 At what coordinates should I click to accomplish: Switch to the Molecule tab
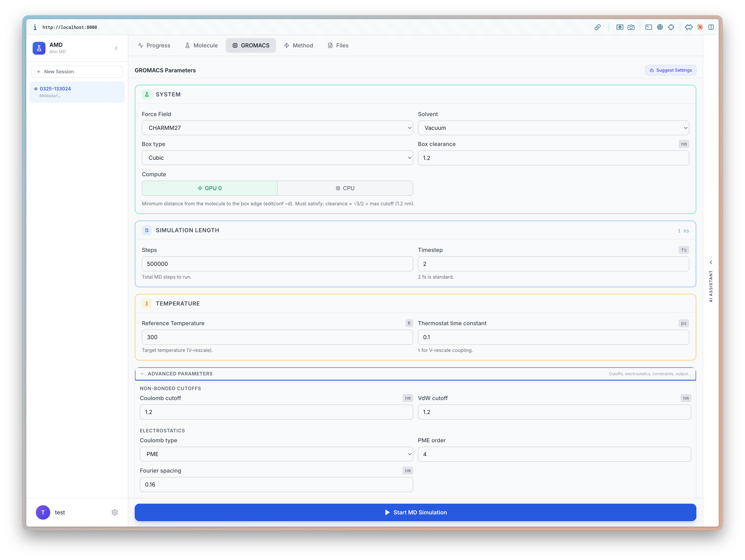coord(201,45)
